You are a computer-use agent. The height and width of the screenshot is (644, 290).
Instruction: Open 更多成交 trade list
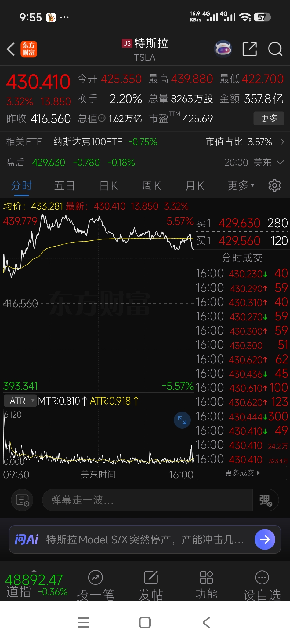point(242,473)
